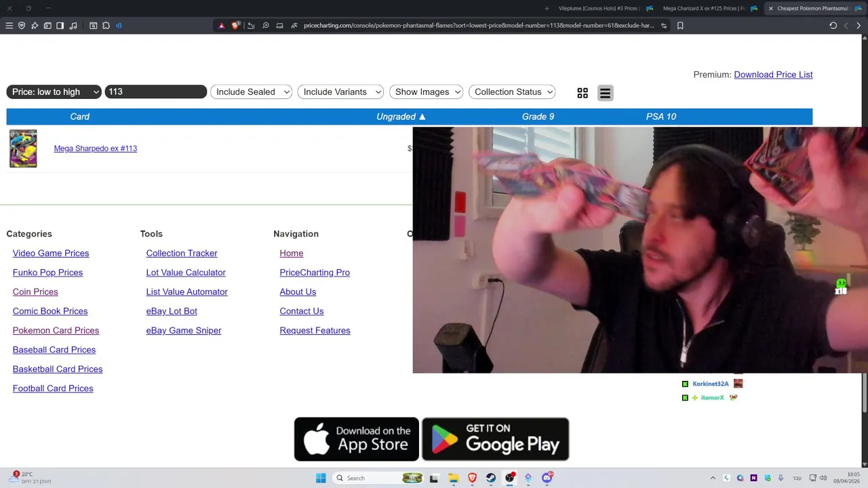
Task: Click the Brave Rewards triangle icon
Action: (221, 26)
